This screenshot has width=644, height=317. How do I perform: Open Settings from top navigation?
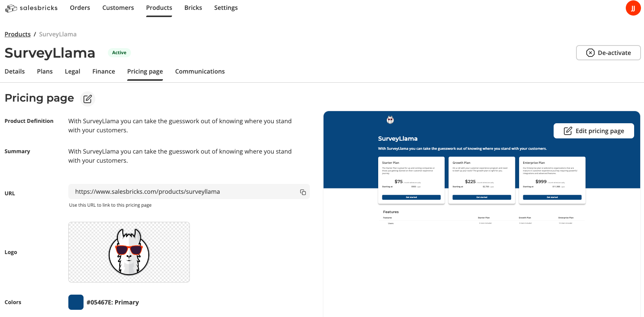[x=226, y=8]
